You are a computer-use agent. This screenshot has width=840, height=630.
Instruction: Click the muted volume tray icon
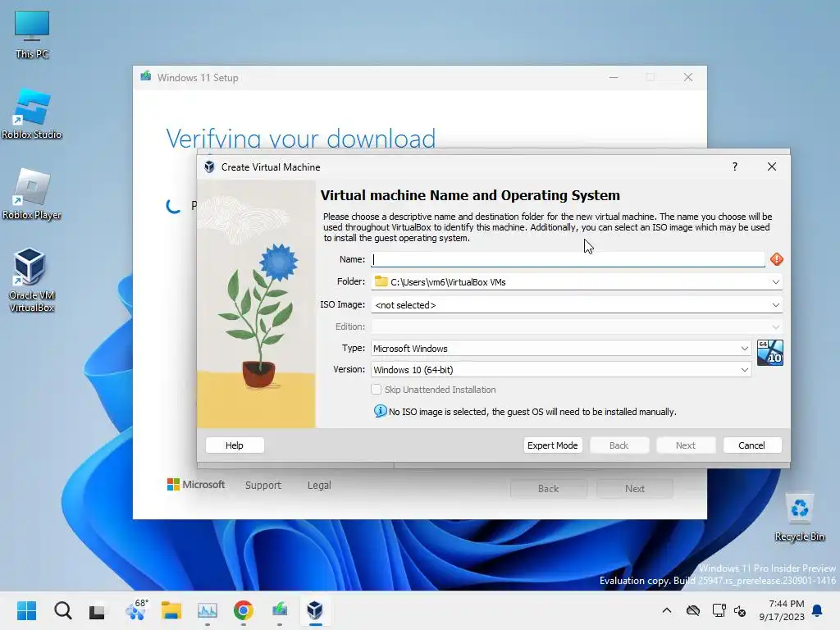(741, 610)
